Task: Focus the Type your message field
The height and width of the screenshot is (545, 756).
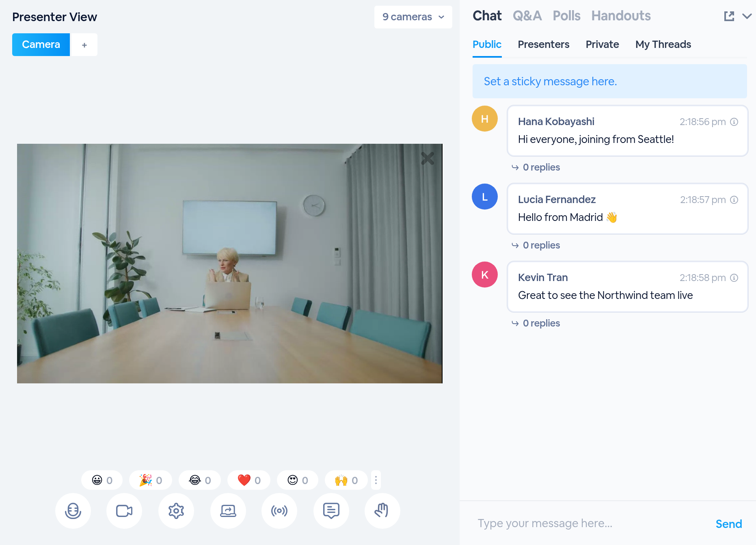Action: pos(589,523)
